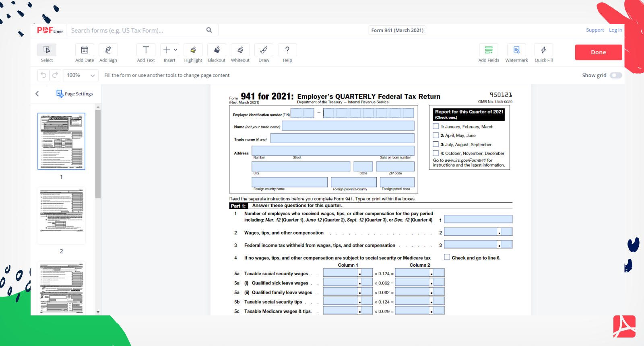Select the Blackout tool

[217, 50]
